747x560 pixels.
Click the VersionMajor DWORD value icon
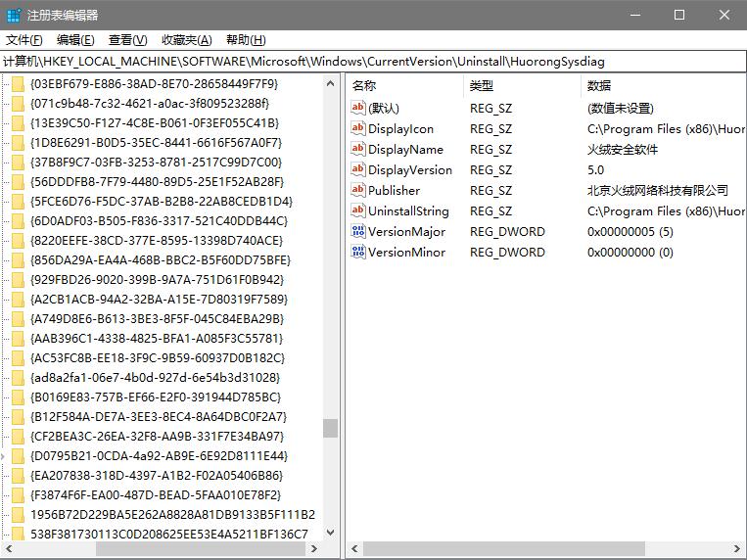[x=358, y=231]
